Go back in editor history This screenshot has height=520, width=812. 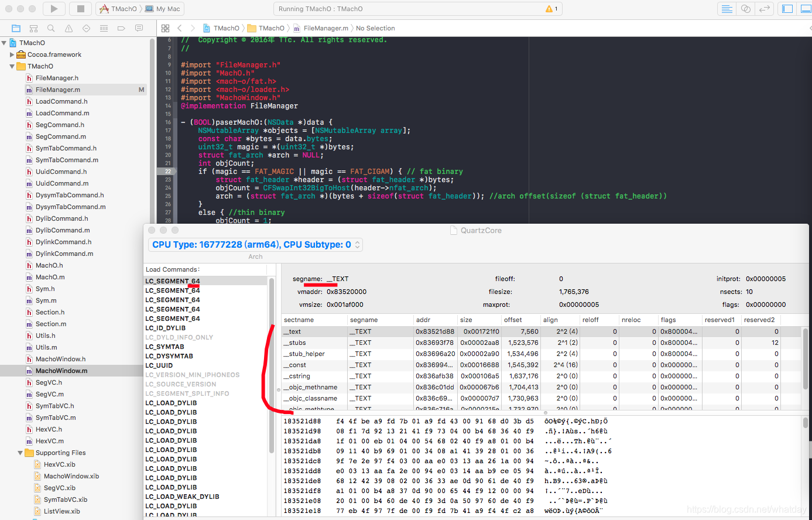[179, 28]
